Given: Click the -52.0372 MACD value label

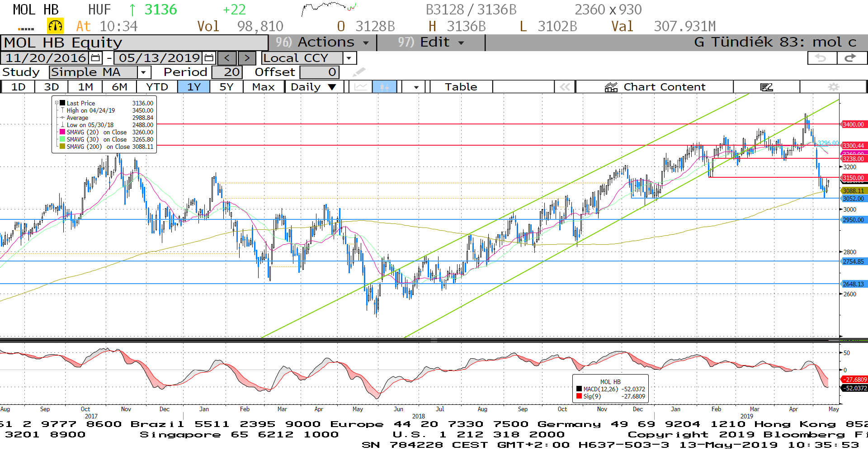Looking at the screenshot, I should pyautogui.click(x=854, y=388).
